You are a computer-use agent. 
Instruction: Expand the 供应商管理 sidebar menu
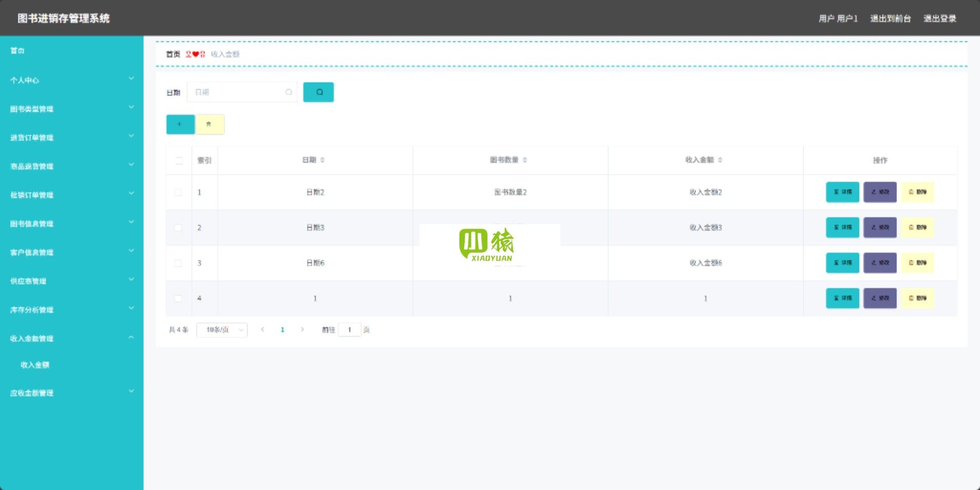72,281
